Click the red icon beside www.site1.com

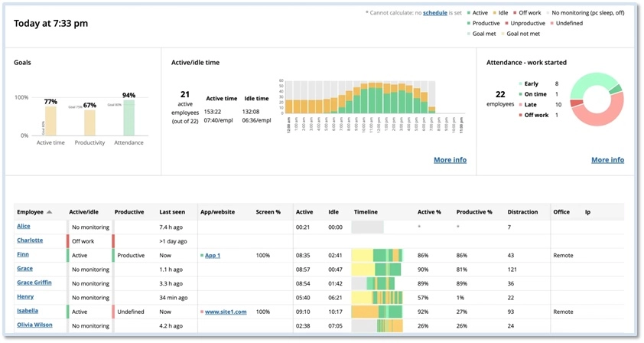click(x=201, y=312)
